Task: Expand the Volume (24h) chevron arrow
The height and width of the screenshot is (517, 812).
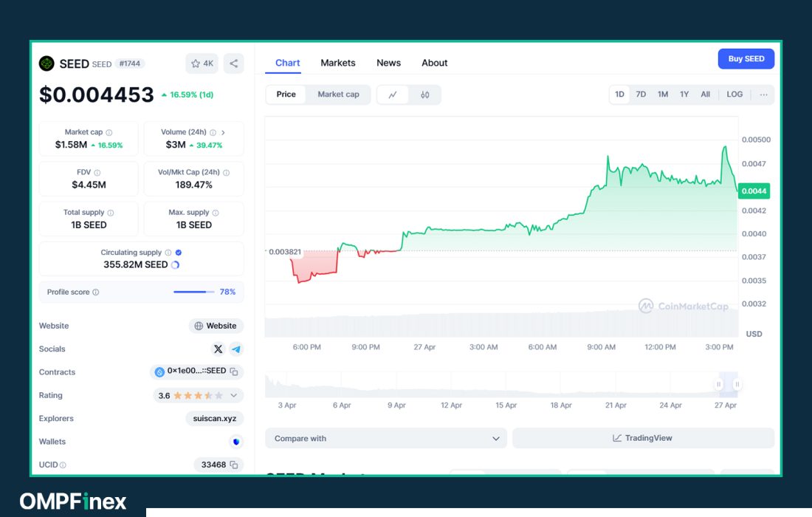Action: pos(223,133)
